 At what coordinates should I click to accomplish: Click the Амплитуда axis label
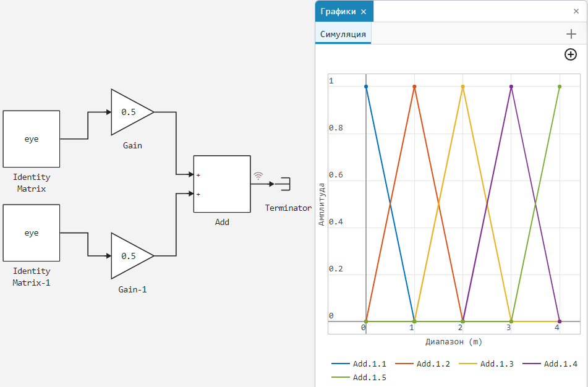pyautogui.click(x=322, y=204)
